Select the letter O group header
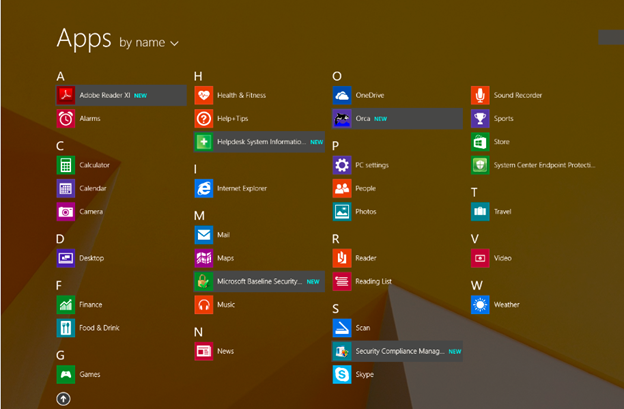 pos(337,76)
